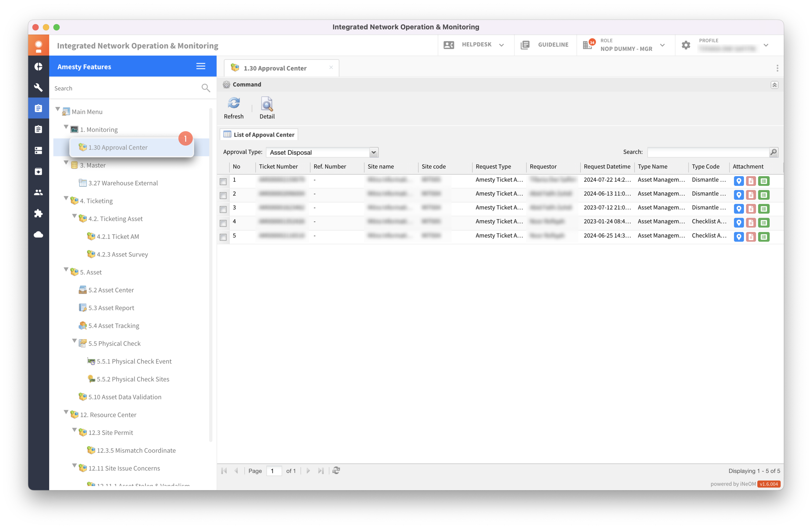
Task: Click the next page arrow
Action: 308,471
